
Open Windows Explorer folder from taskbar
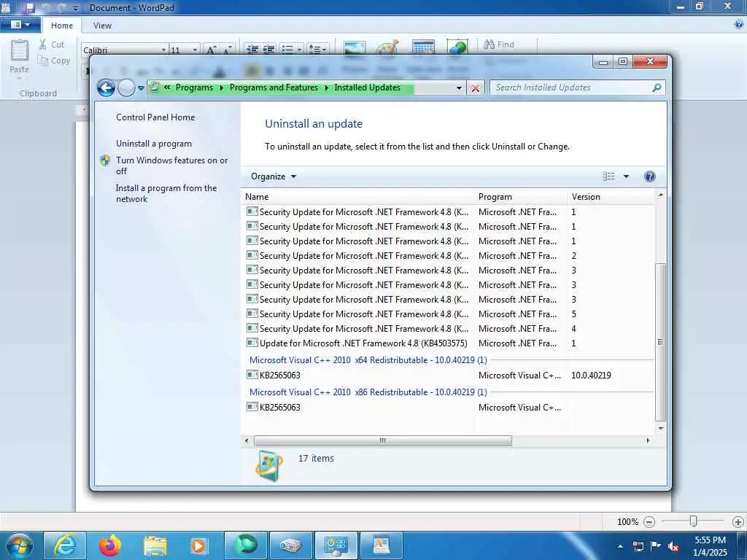155,545
